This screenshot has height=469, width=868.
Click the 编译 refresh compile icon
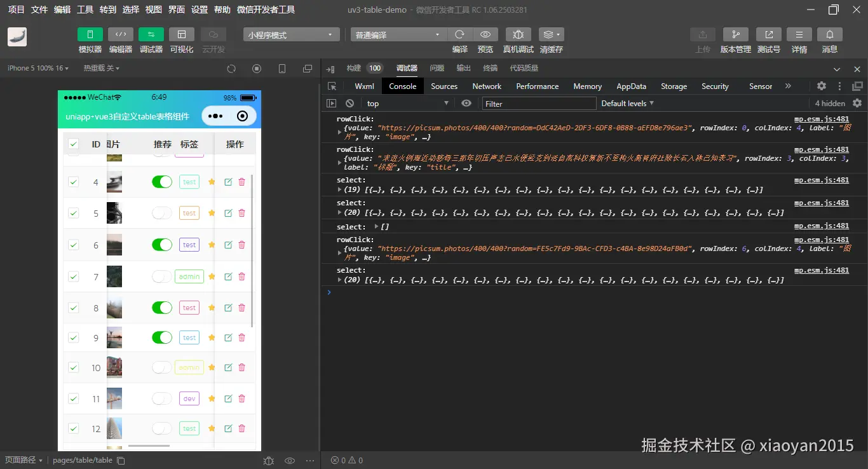[460, 34]
